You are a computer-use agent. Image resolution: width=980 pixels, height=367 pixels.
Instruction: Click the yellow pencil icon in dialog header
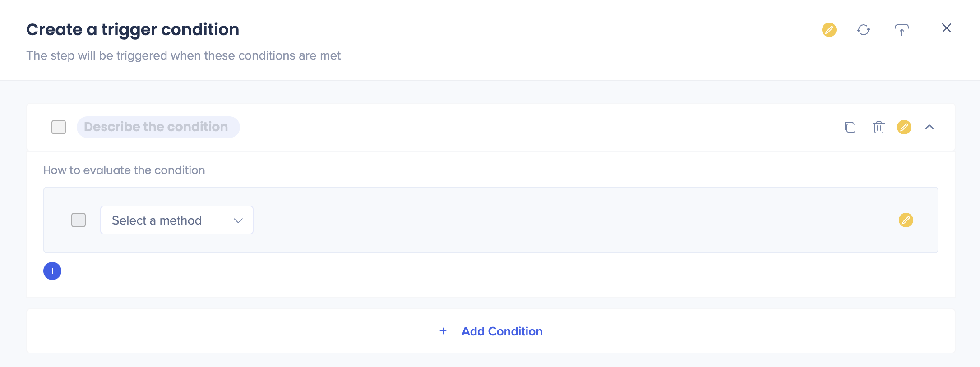829,30
